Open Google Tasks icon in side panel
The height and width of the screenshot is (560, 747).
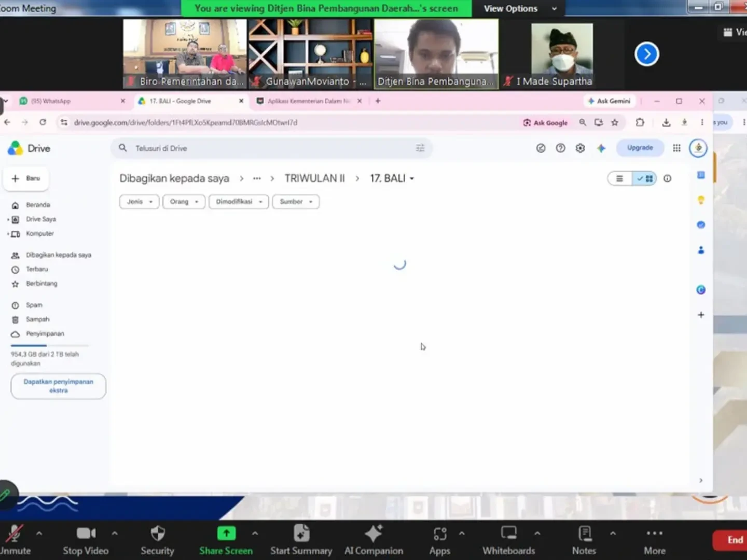coord(701,225)
